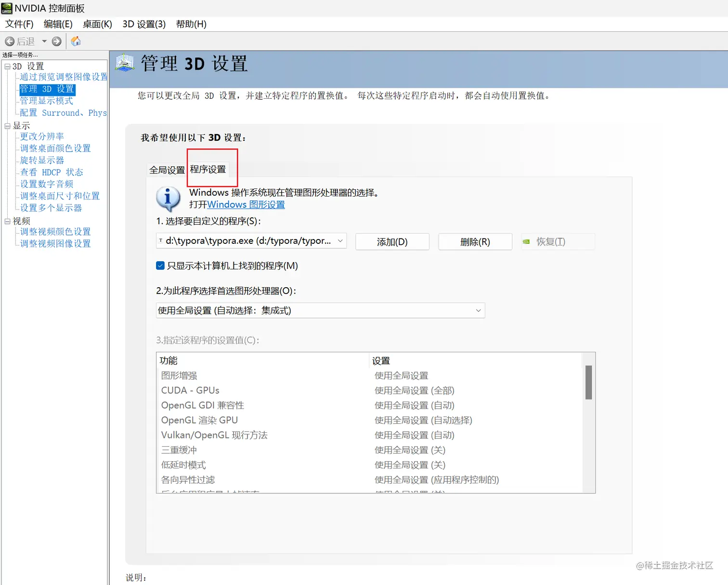Image resolution: width=728 pixels, height=585 pixels.
Task: Click the 管理 3D 设置 header icon
Action: (125, 63)
